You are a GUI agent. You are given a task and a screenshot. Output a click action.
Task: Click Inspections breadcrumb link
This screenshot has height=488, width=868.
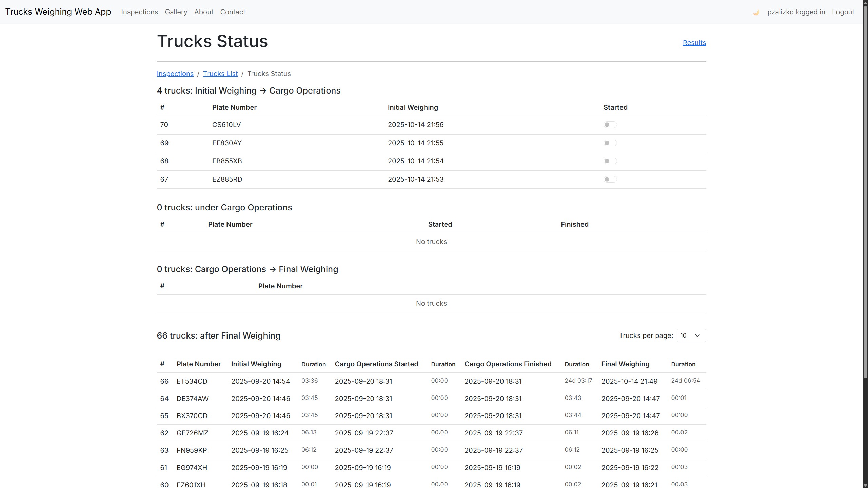(175, 74)
